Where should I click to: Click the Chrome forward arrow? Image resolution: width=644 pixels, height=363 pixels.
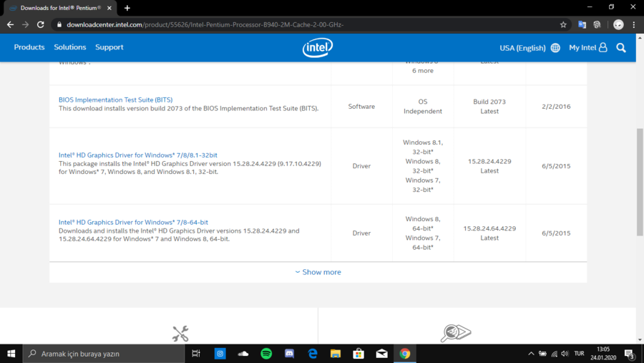(x=26, y=24)
